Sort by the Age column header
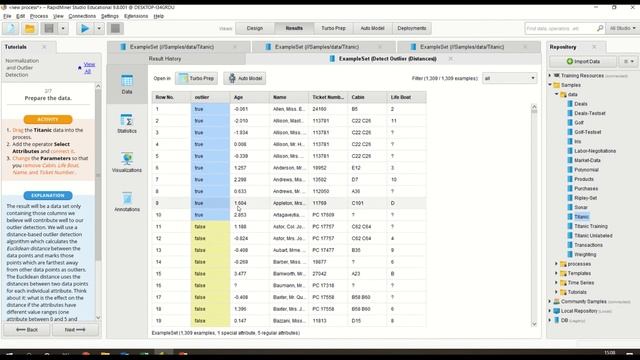 pyautogui.click(x=249, y=97)
